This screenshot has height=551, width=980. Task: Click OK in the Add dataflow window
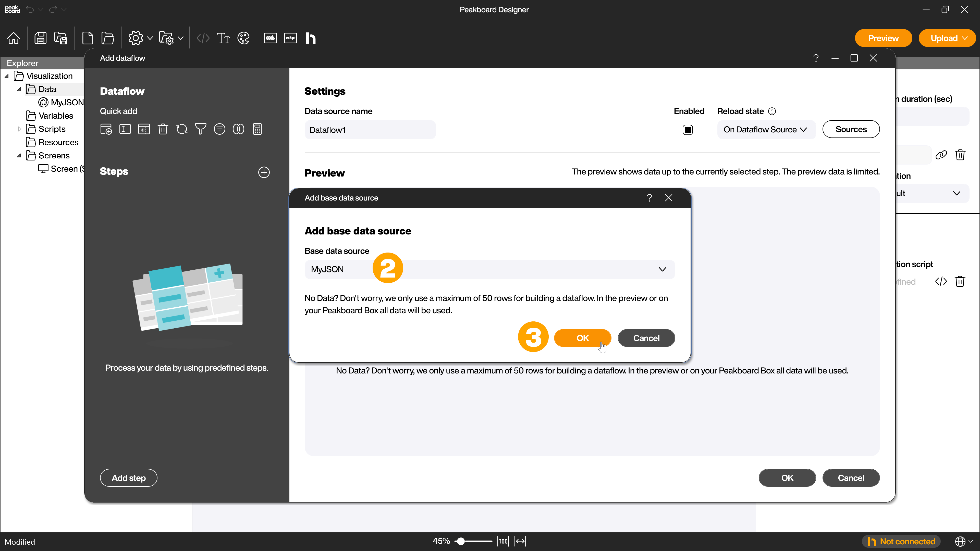pos(787,478)
